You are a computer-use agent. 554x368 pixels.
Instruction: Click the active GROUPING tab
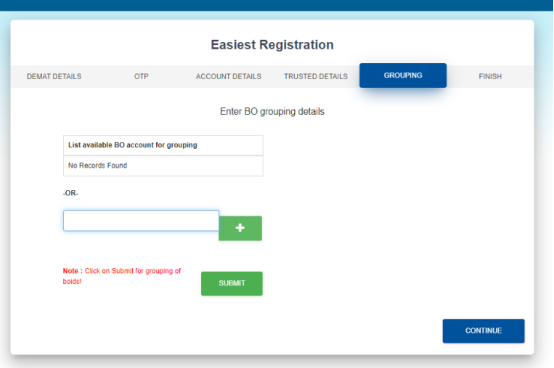[403, 76]
